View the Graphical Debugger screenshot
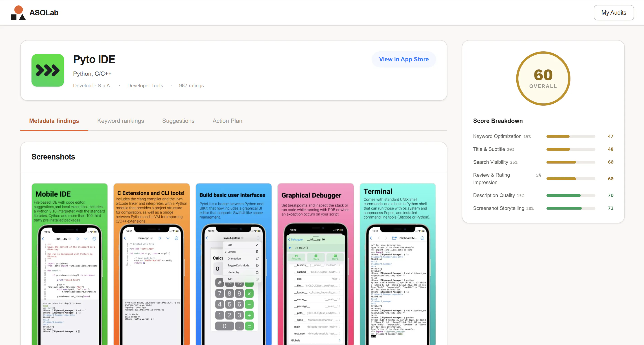Viewport: 644px width, 345px height. (315, 264)
